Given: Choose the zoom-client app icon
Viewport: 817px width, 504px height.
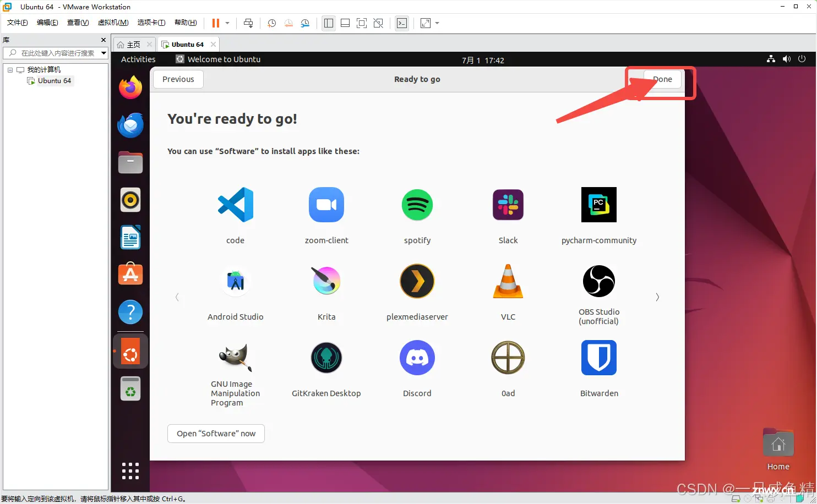Looking at the screenshot, I should pyautogui.click(x=326, y=205).
